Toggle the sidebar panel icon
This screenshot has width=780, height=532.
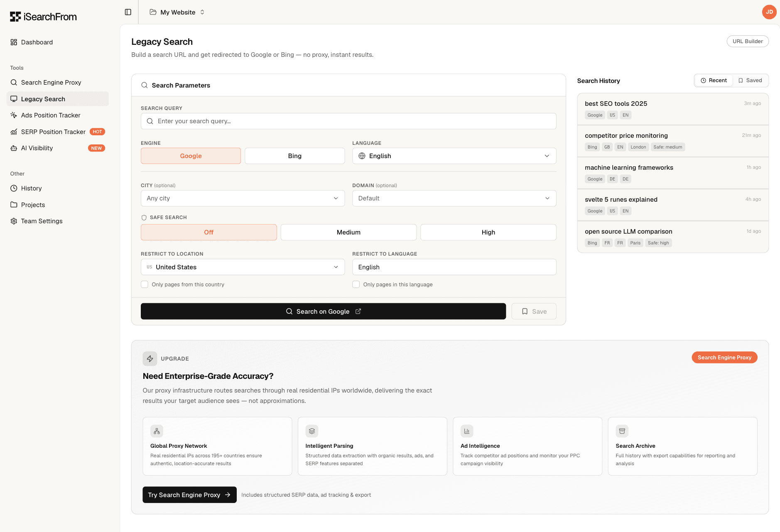click(x=128, y=12)
